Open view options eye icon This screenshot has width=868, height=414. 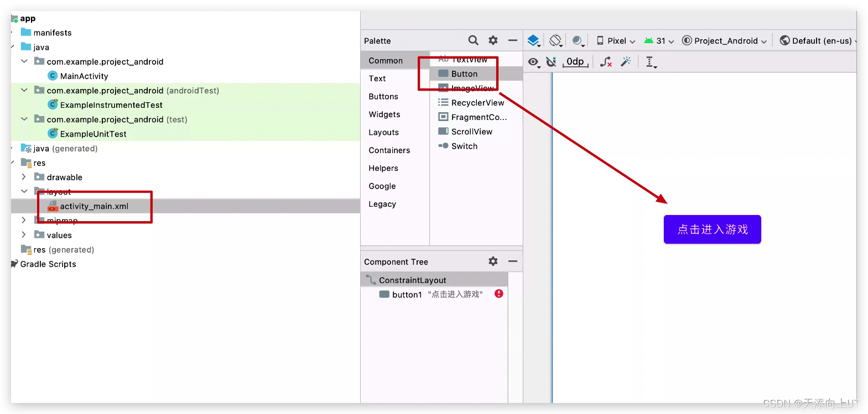533,62
